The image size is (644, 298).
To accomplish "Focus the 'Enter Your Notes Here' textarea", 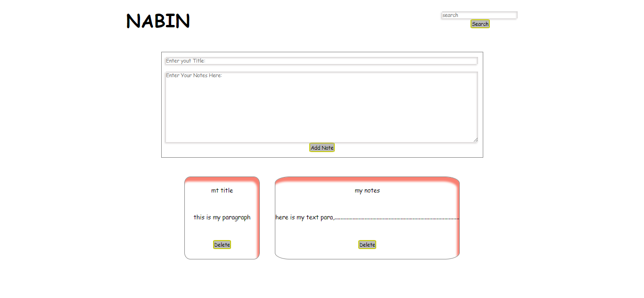I will (x=321, y=107).
